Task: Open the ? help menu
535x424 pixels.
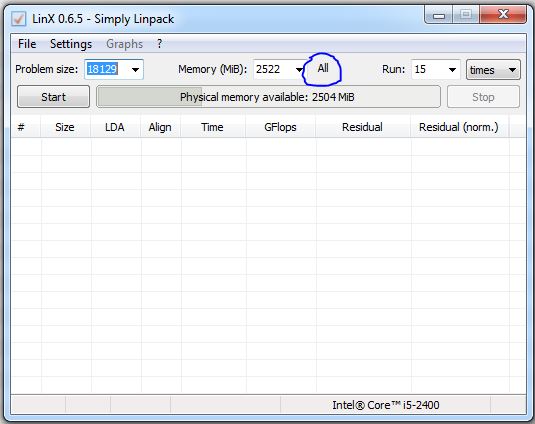Action: (159, 44)
